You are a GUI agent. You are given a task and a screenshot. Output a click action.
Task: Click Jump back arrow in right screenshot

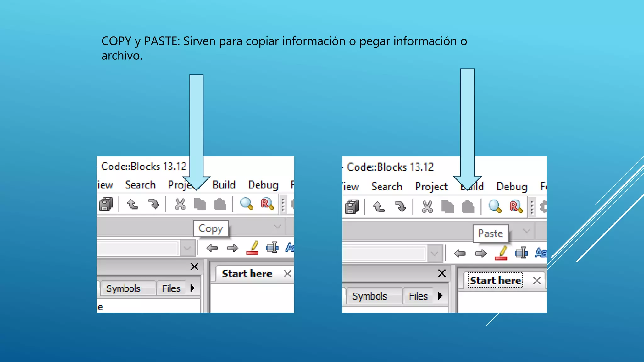pos(460,253)
